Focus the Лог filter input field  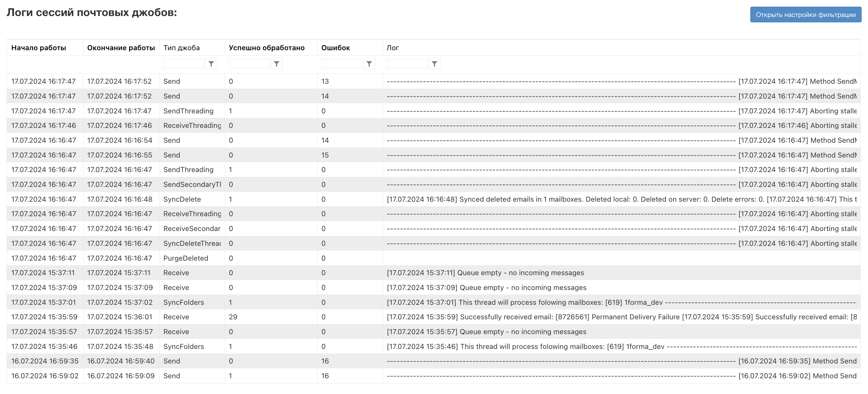[407, 63]
